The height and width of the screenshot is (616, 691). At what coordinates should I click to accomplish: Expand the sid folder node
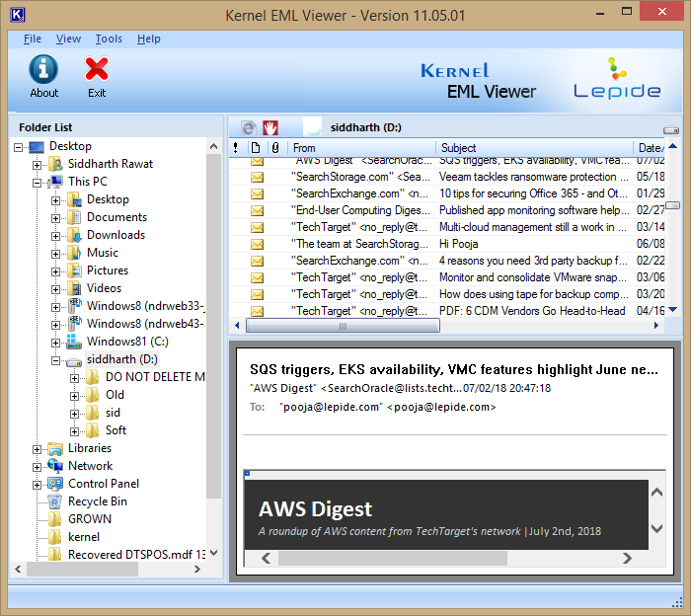pos(74,414)
